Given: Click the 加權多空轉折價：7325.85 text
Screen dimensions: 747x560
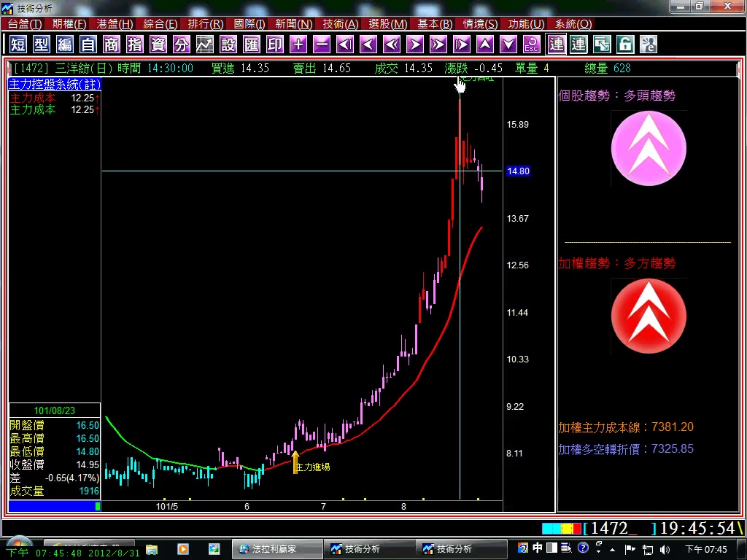Looking at the screenshot, I should coord(626,449).
